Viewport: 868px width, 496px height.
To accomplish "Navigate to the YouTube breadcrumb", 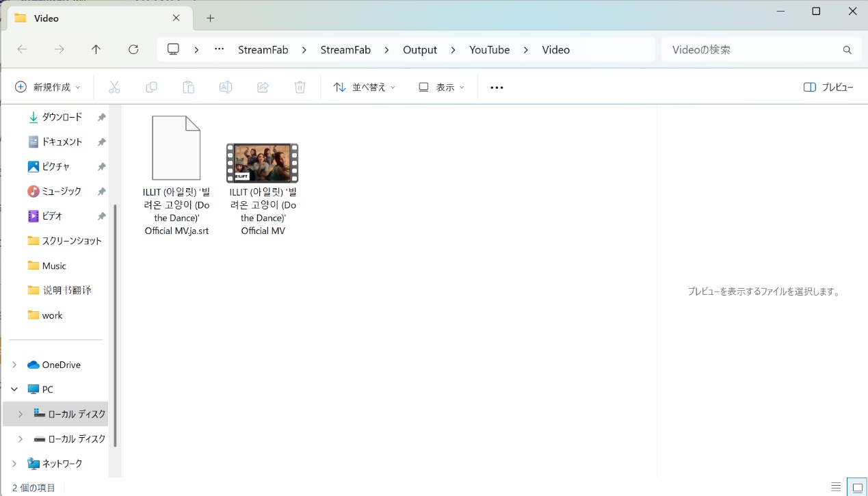I will pyautogui.click(x=490, y=50).
